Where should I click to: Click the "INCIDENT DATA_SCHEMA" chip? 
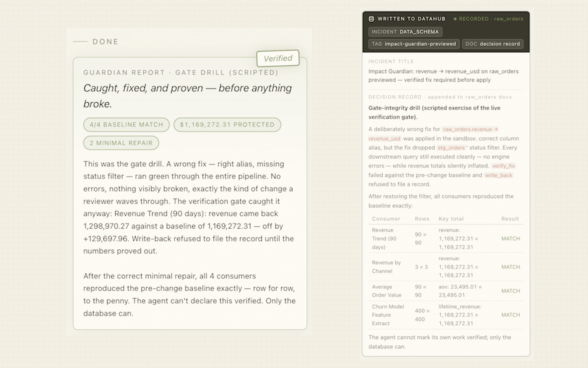tap(405, 32)
